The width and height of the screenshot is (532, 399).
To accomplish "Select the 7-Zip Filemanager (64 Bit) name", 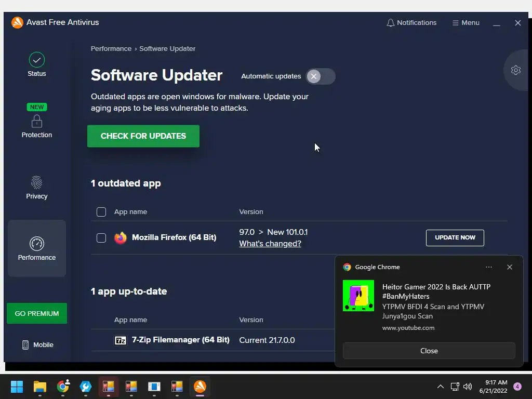I will (180, 340).
